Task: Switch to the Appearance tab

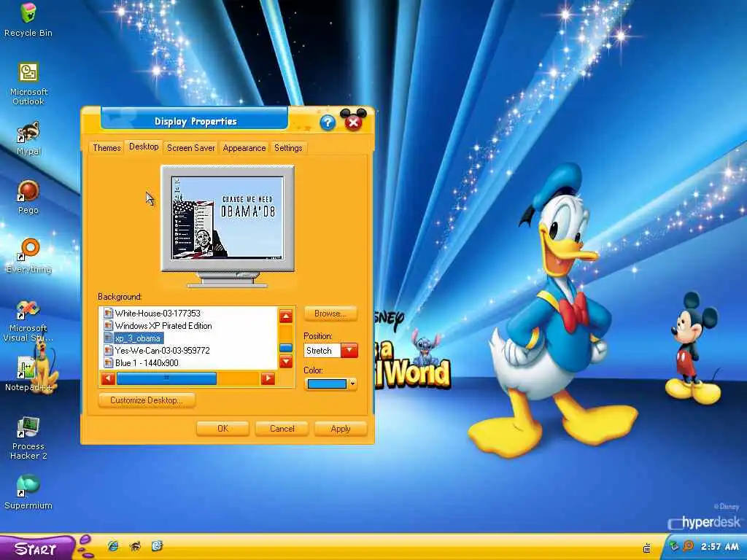Action: [x=244, y=147]
